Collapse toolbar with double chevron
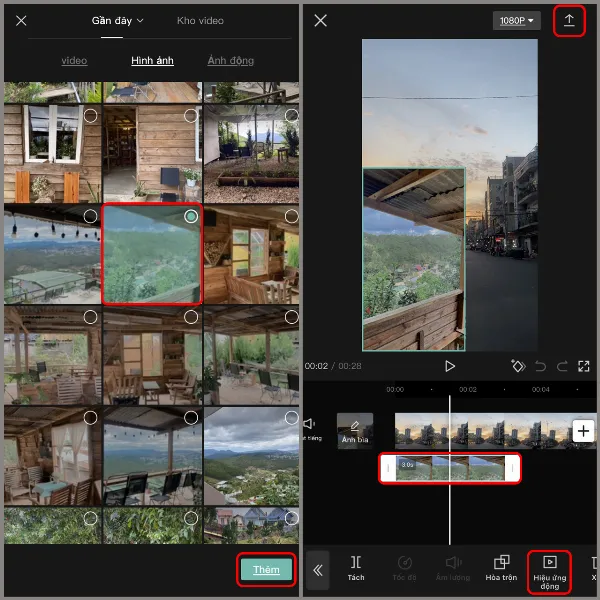This screenshot has width=600, height=600. coord(317,570)
